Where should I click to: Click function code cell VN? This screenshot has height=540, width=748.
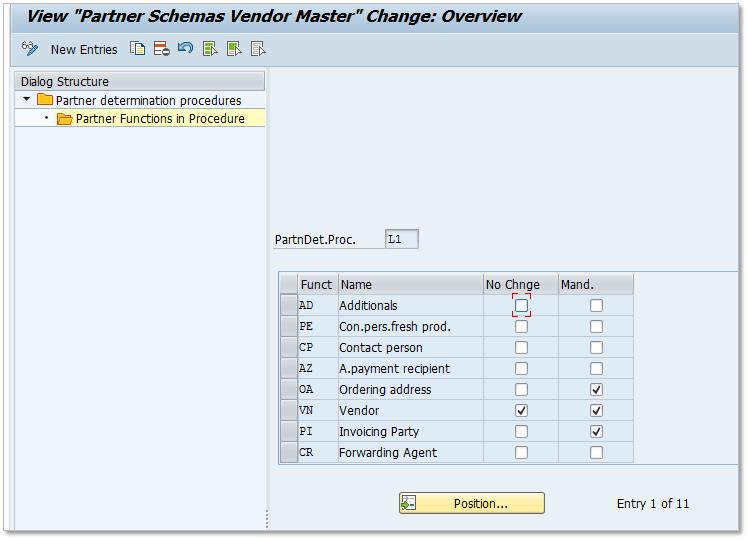tap(318, 410)
